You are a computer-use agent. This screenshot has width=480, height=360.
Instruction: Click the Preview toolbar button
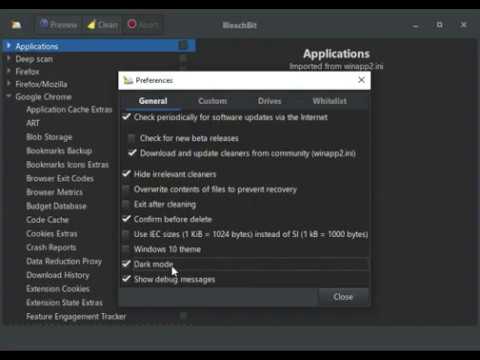click(x=59, y=25)
